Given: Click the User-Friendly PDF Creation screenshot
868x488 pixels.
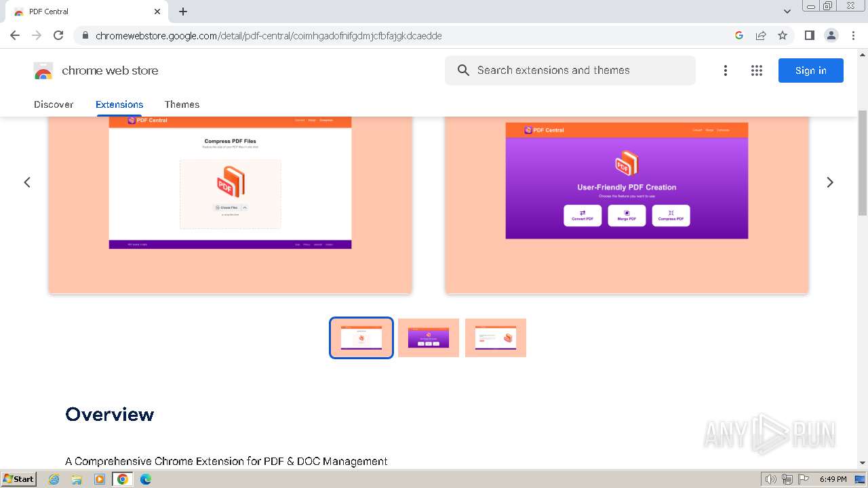Looking at the screenshot, I should 627,205.
